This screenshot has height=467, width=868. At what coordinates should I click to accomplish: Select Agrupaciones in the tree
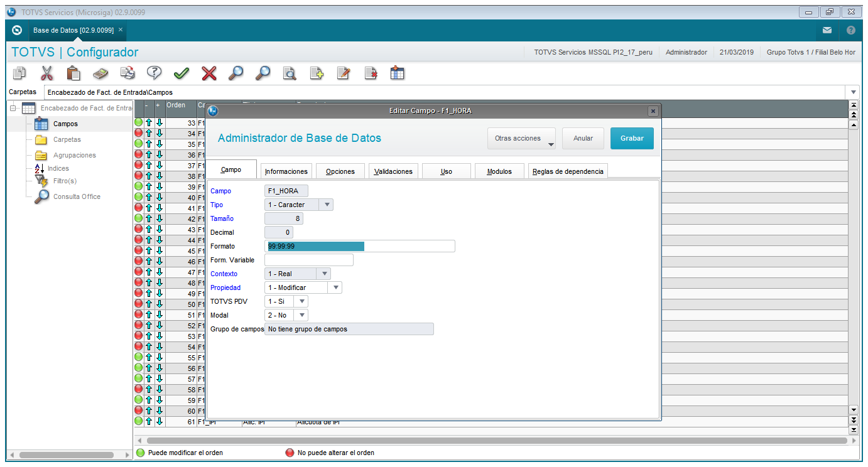pos(74,155)
